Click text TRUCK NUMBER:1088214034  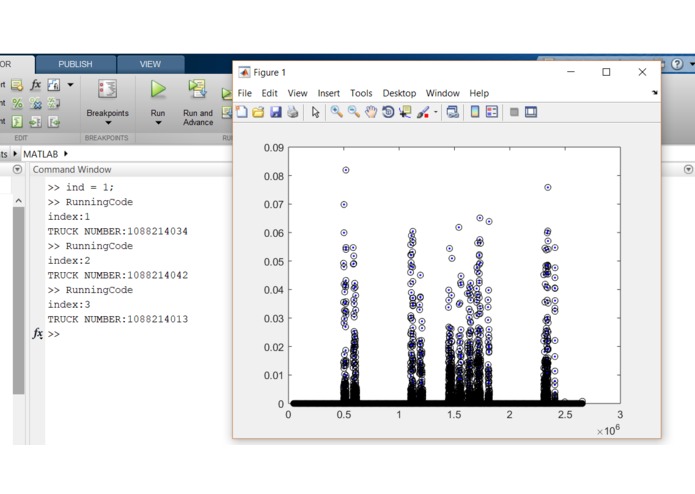117,231
